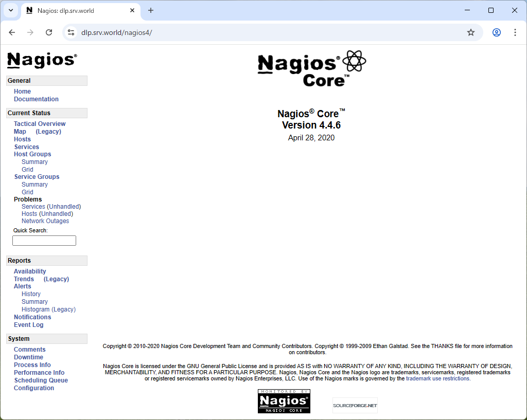Click the browser back arrow
The image size is (527, 420).
point(12,32)
